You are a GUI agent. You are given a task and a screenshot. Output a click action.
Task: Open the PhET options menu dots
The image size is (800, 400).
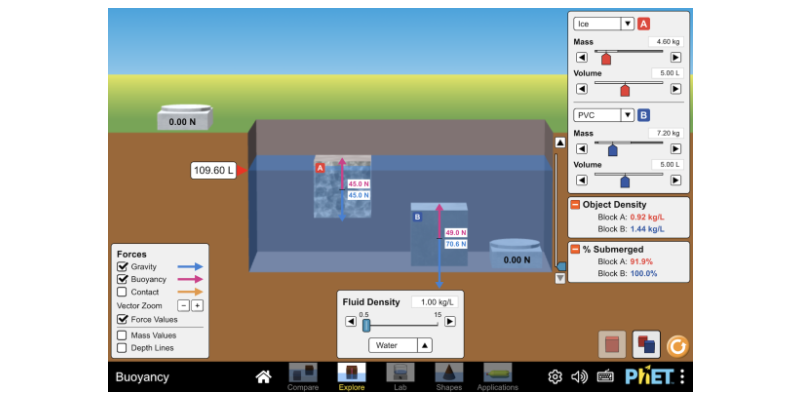click(682, 377)
